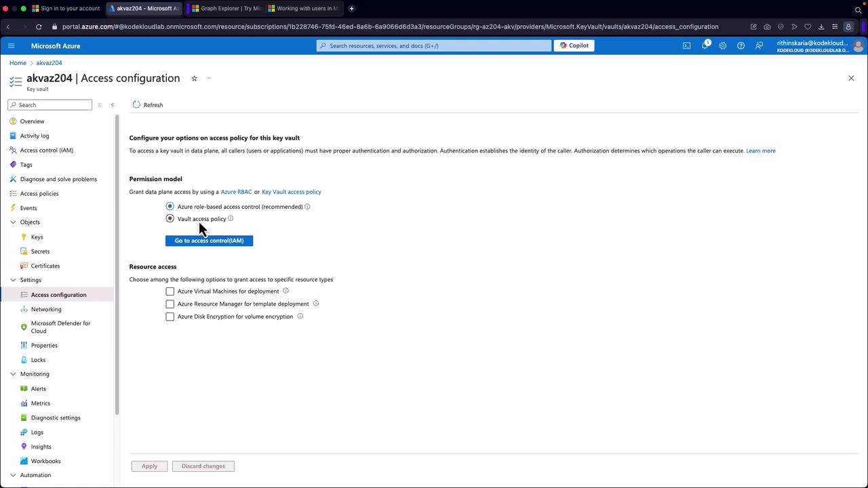Switch to Sign in to your account tab
The height and width of the screenshot is (488, 868).
pos(66,8)
